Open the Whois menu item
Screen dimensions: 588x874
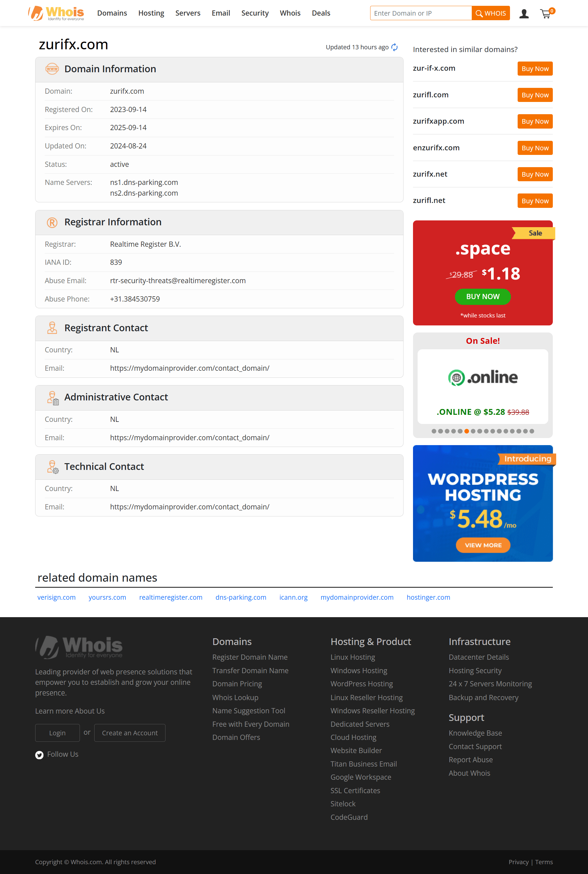(290, 13)
